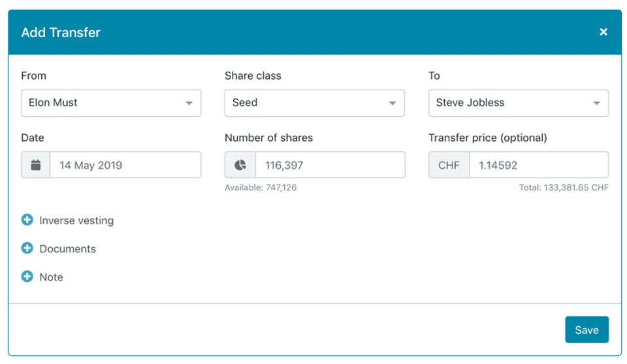Click the Number of shares input field
The height and width of the screenshot is (364, 627).
(x=329, y=165)
